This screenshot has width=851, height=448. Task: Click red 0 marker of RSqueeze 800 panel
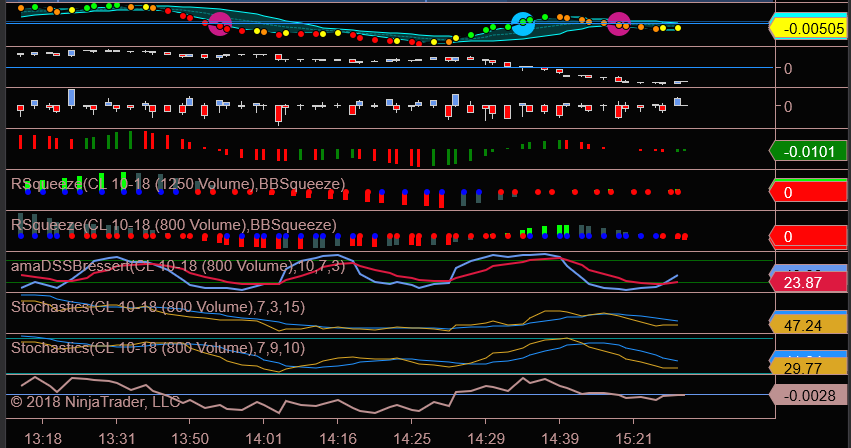(809, 236)
